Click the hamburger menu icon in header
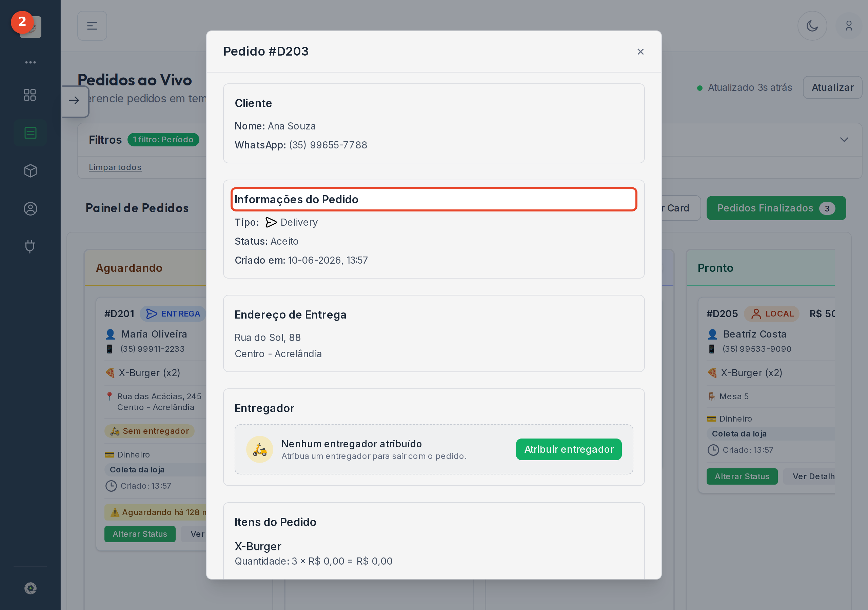 pyautogui.click(x=92, y=26)
